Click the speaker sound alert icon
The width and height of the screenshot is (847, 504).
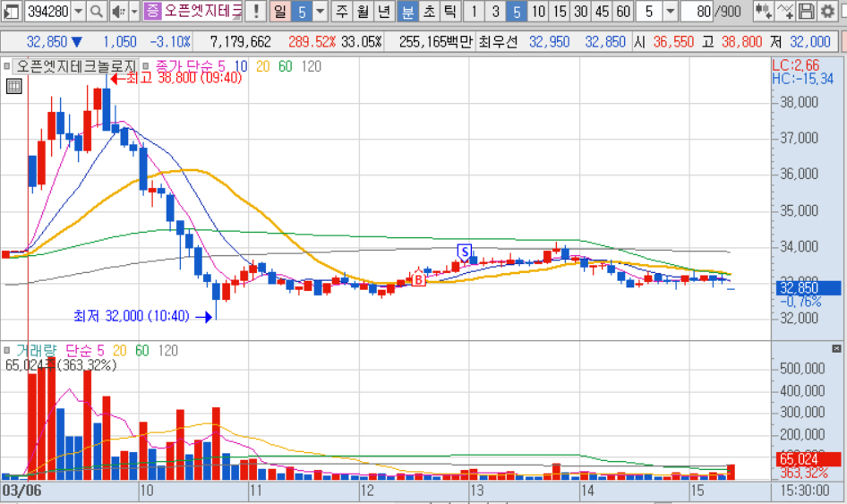[118, 11]
